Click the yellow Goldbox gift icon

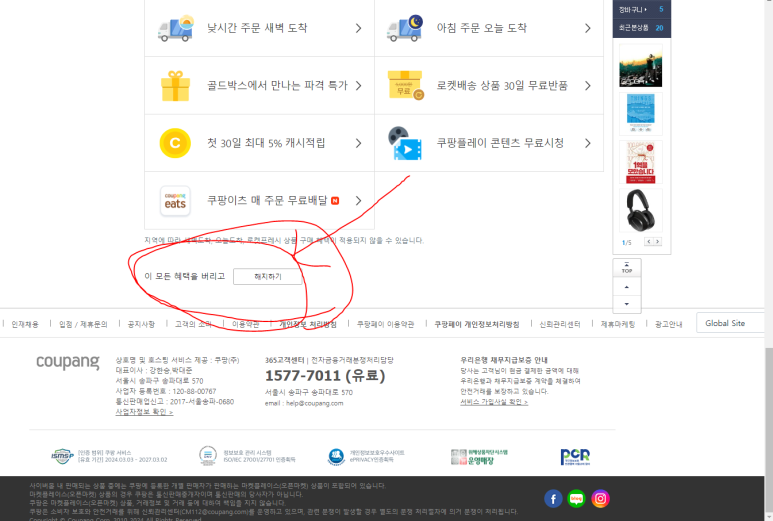pos(176,86)
